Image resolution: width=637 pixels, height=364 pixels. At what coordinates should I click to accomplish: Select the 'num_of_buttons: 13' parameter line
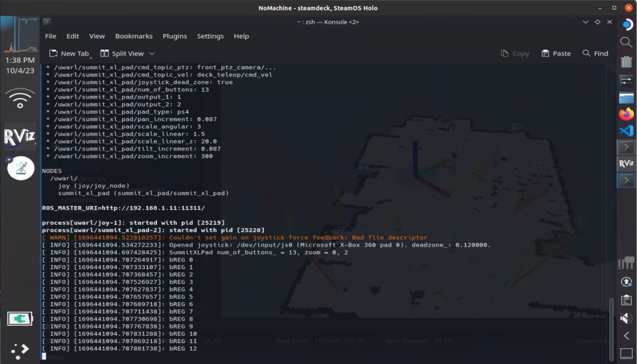point(127,90)
